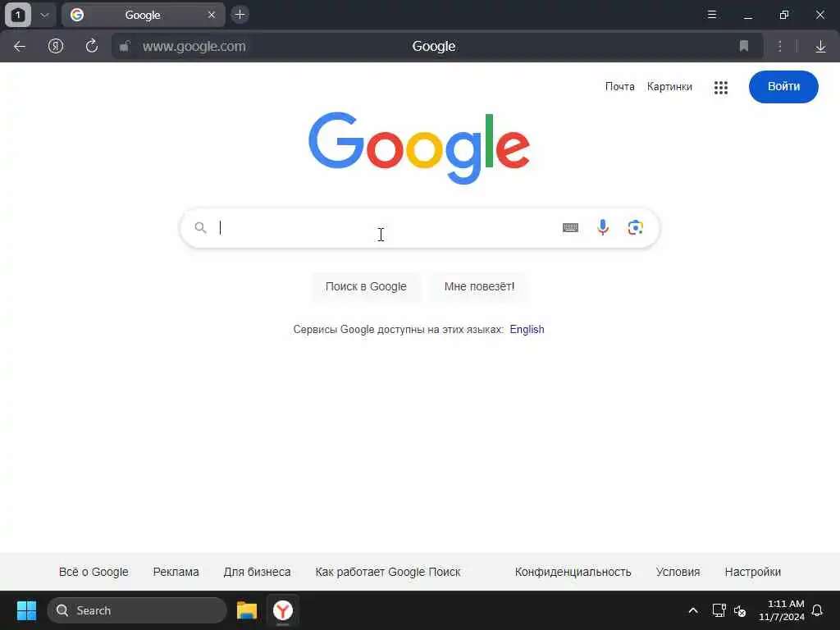Open the downloads arrow icon

[820, 47]
